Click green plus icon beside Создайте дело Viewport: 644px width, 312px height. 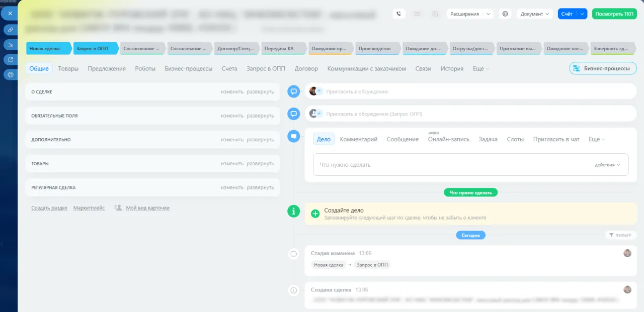click(x=315, y=214)
